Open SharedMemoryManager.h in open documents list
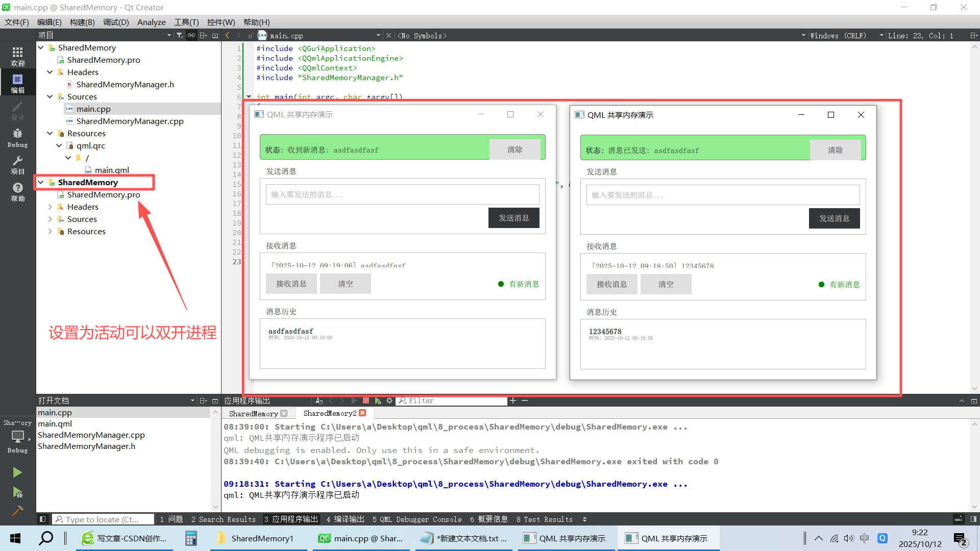 tap(86, 446)
